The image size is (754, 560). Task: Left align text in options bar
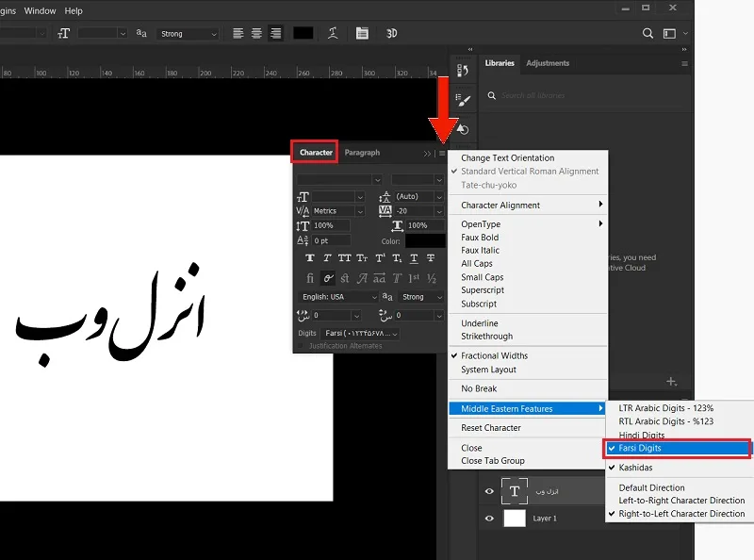(238, 33)
